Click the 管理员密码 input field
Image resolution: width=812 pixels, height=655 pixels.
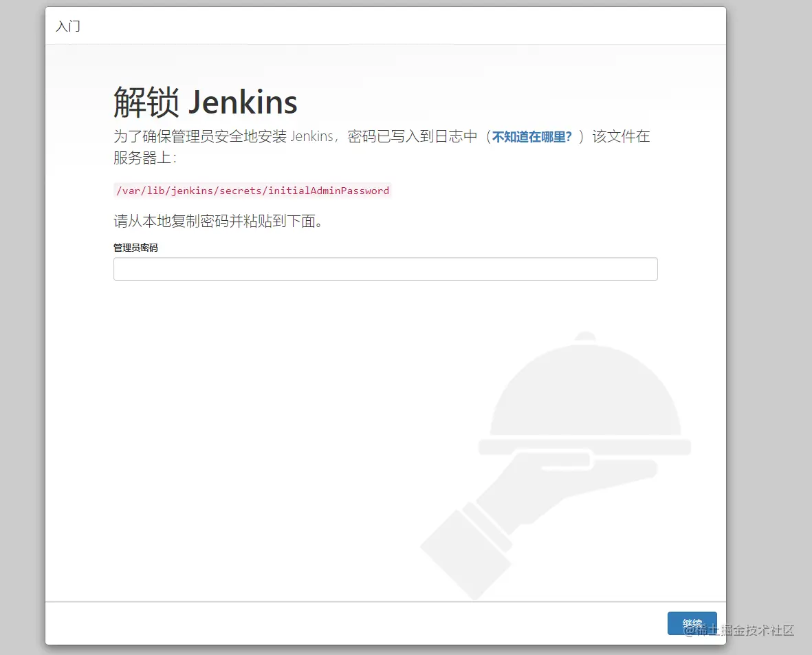pyautogui.click(x=385, y=269)
